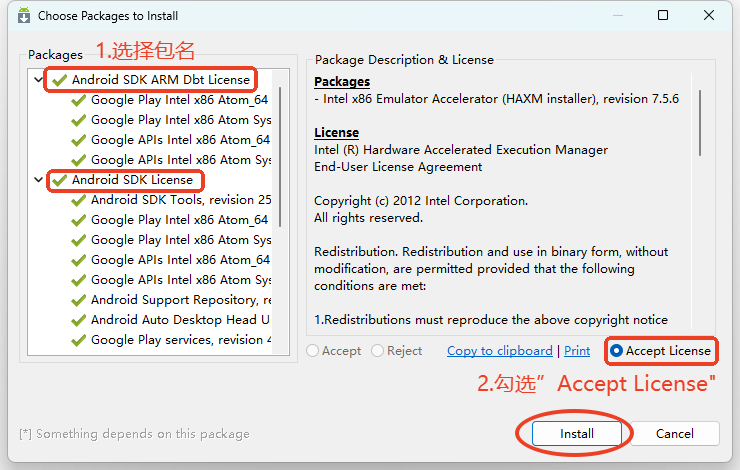740x470 pixels.
Task: Select the Reject radio button
Action: [x=377, y=351]
